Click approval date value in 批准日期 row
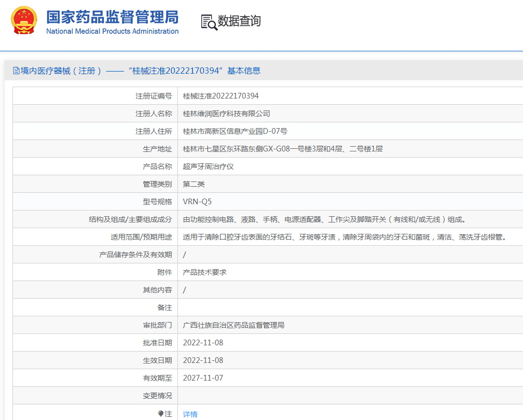 click(x=203, y=343)
